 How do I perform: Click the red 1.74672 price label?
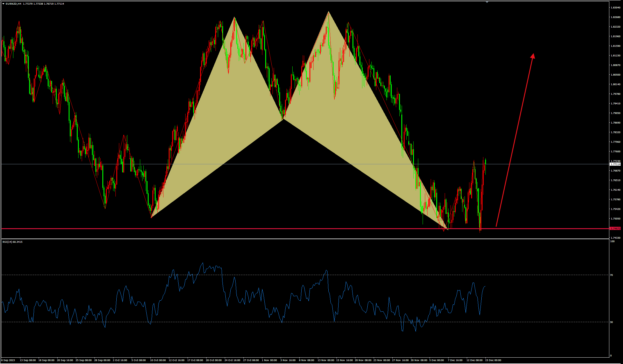coord(615,229)
